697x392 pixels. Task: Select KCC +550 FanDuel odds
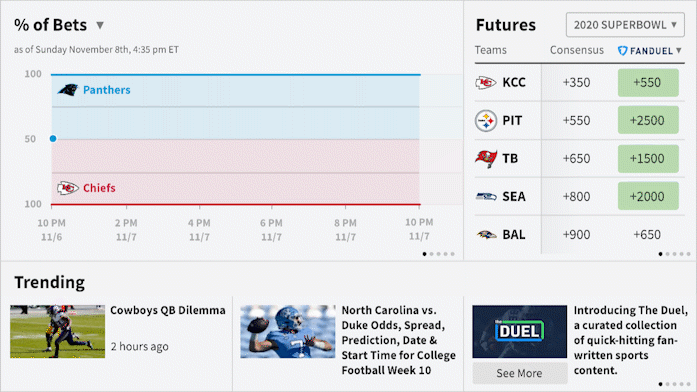pyautogui.click(x=648, y=83)
